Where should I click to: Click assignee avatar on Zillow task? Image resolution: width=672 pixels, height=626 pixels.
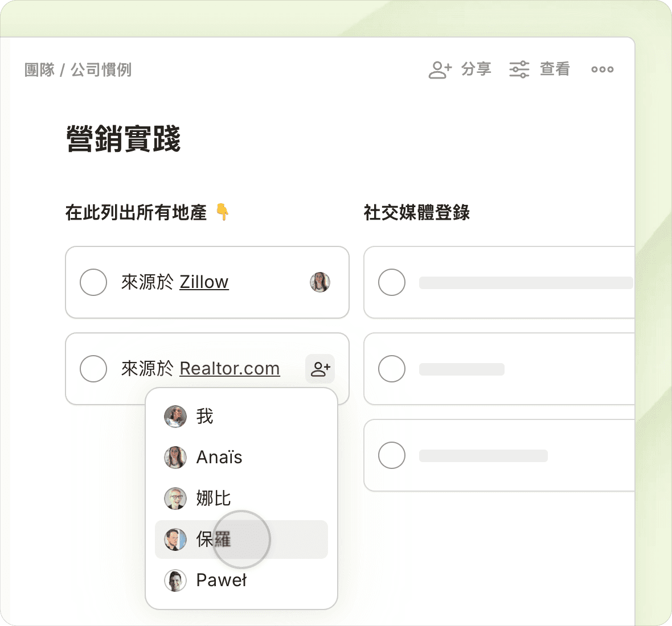tap(320, 282)
